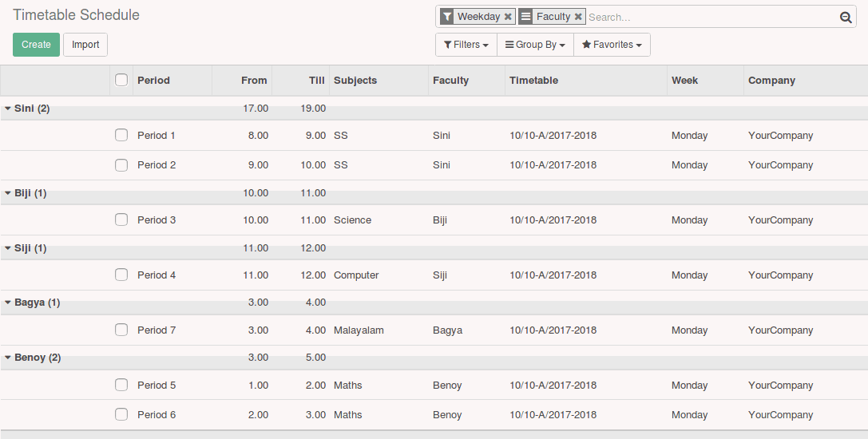This screenshot has height=439, width=868.
Task: Toggle the select-all checkbox in header
Action: pyautogui.click(x=121, y=80)
